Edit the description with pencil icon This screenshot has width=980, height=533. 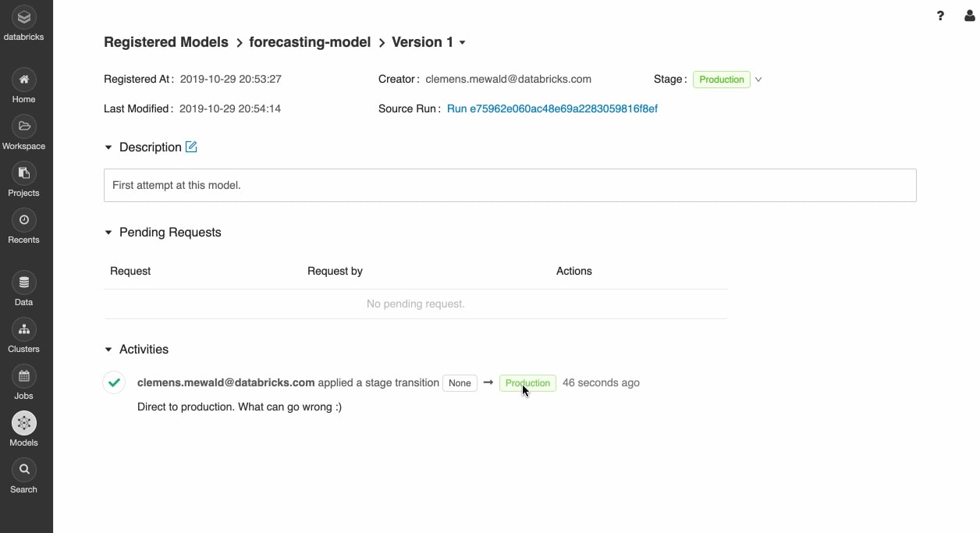coord(191,147)
